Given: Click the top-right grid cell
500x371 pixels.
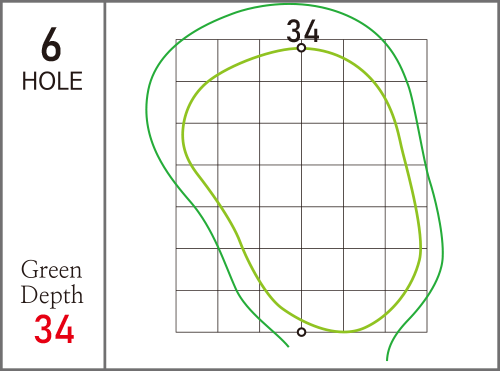Looking at the screenshot, I should tap(406, 60).
